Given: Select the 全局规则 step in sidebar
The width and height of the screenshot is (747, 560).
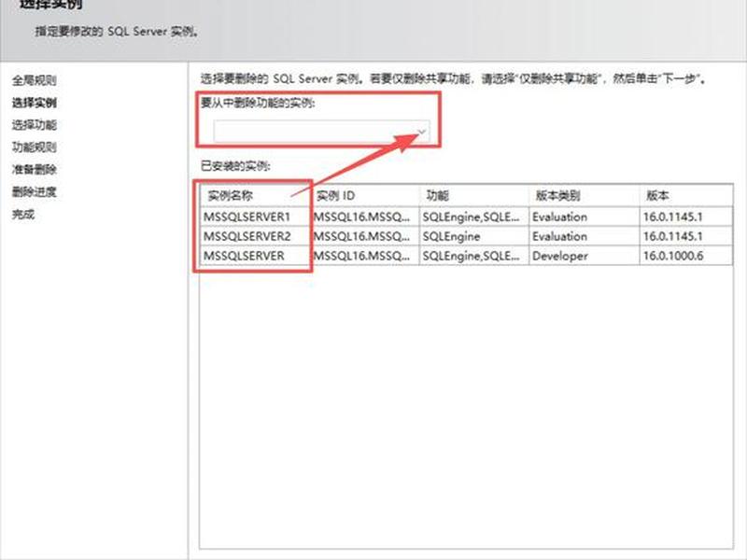Looking at the screenshot, I should [35, 80].
